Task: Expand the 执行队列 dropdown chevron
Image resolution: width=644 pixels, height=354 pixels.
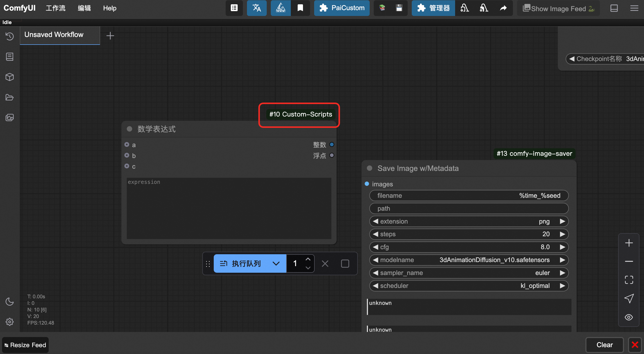Action: pyautogui.click(x=276, y=264)
